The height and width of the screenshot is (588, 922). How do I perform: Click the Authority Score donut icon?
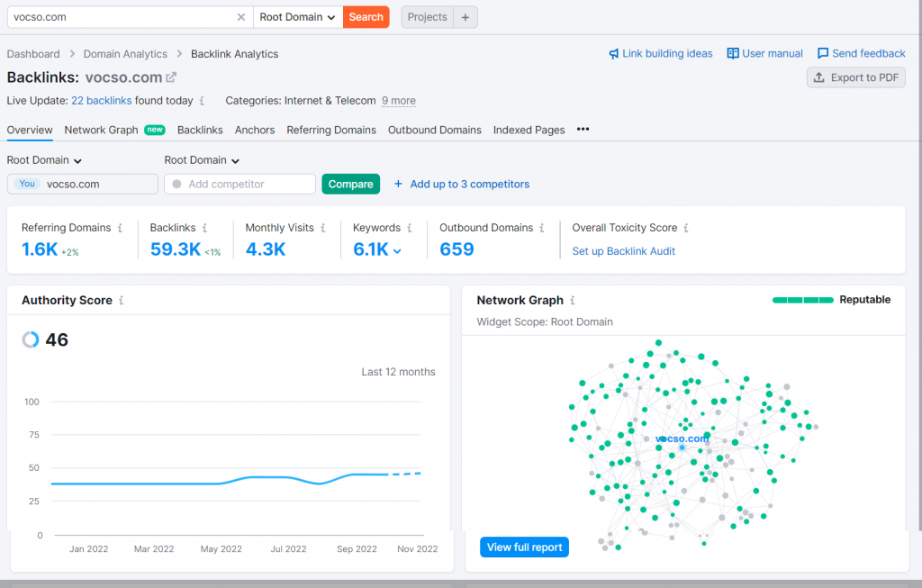[31, 339]
